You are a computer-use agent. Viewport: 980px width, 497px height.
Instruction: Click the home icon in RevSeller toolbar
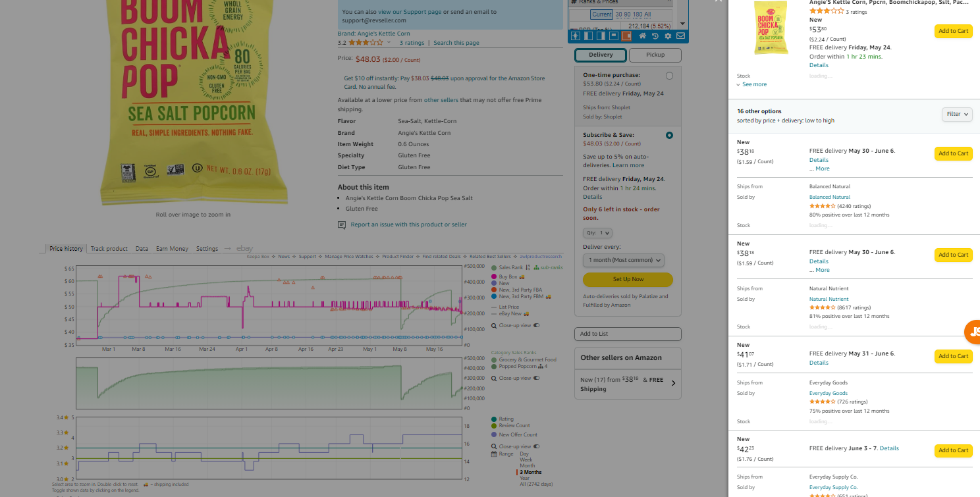643,36
